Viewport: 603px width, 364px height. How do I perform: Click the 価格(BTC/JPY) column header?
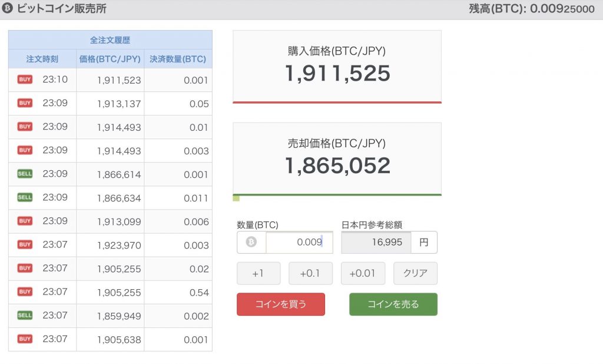[110, 59]
